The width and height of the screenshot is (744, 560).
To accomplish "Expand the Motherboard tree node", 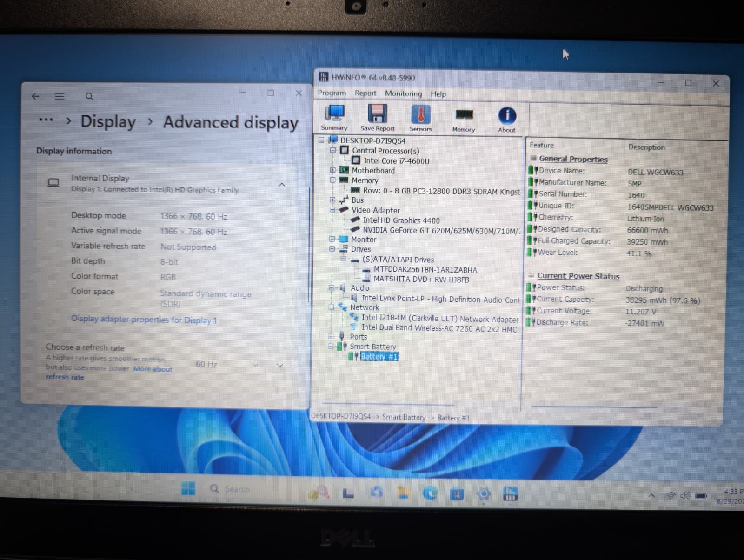I will (332, 170).
